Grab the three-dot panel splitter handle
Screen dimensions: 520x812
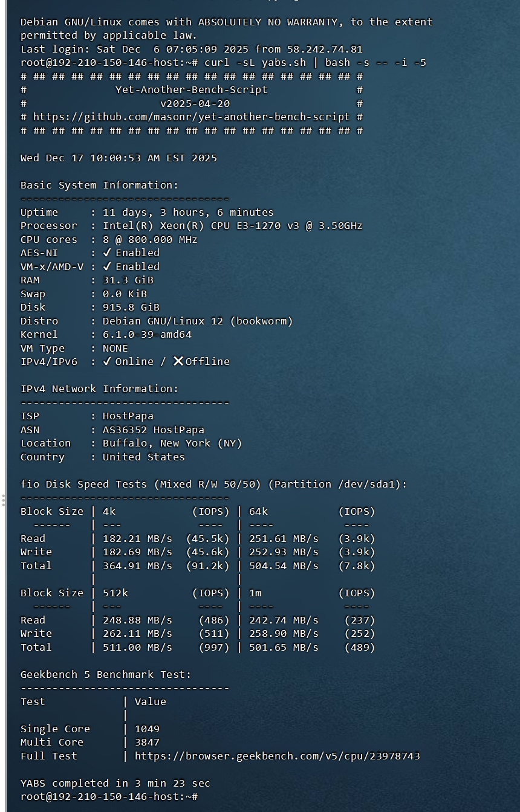(4, 500)
